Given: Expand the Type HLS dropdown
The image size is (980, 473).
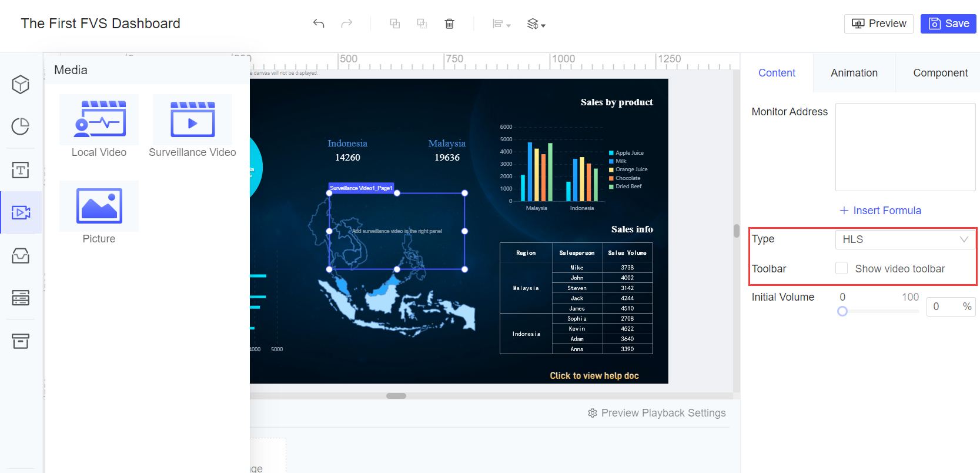Looking at the screenshot, I should 905,239.
